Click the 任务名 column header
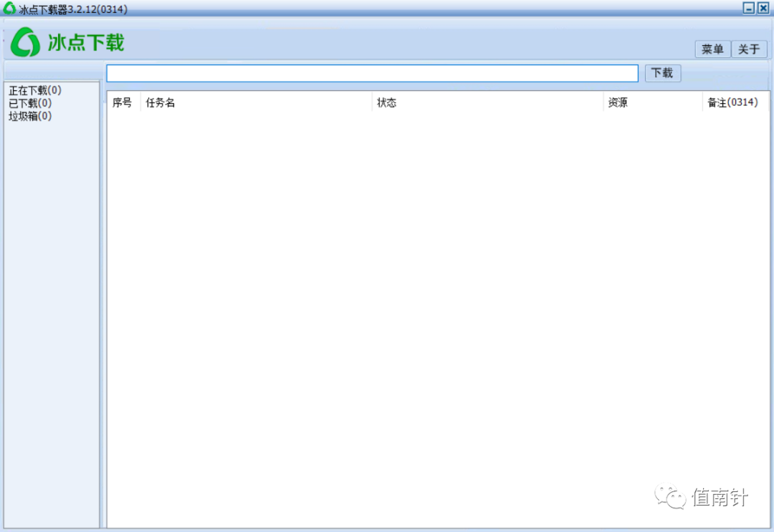This screenshot has height=532, width=774. 256,102
